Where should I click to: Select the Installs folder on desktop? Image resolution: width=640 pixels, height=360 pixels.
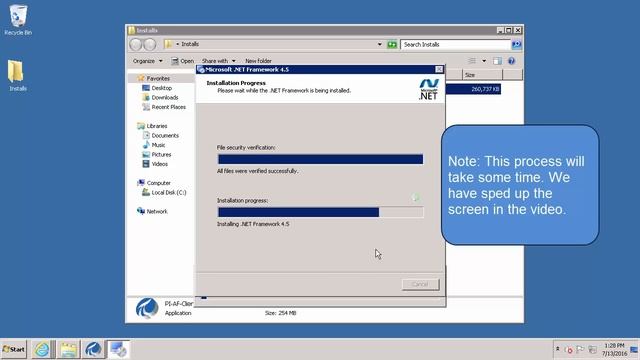point(17,75)
